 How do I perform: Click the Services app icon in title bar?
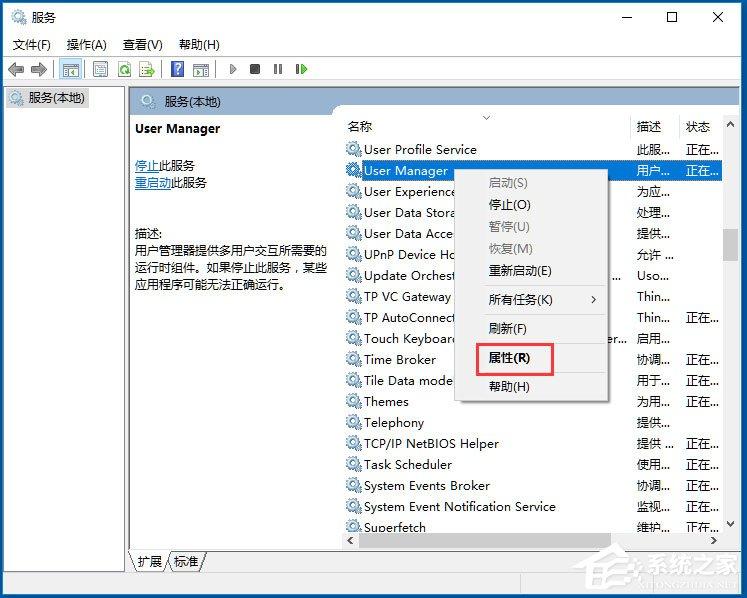[19, 18]
